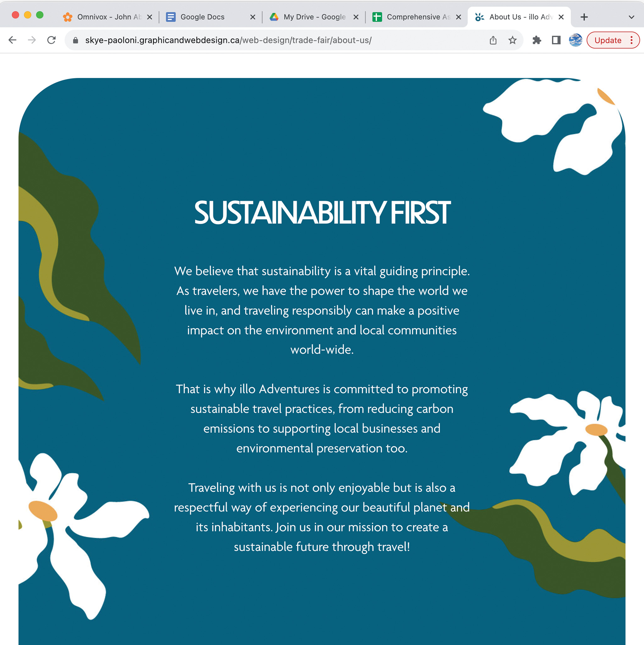The height and width of the screenshot is (645, 644).
Task: Click the Update button in toolbar
Action: tap(608, 40)
